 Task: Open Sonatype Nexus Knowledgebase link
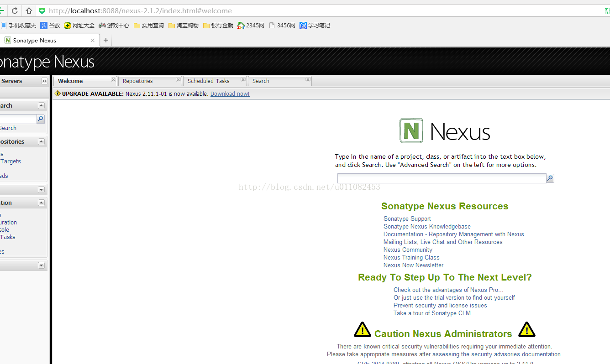(427, 226)
